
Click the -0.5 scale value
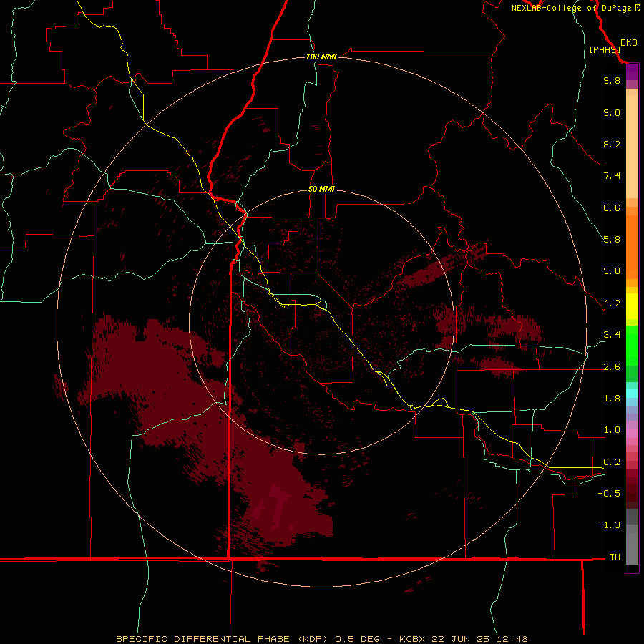tap(609, 494)
